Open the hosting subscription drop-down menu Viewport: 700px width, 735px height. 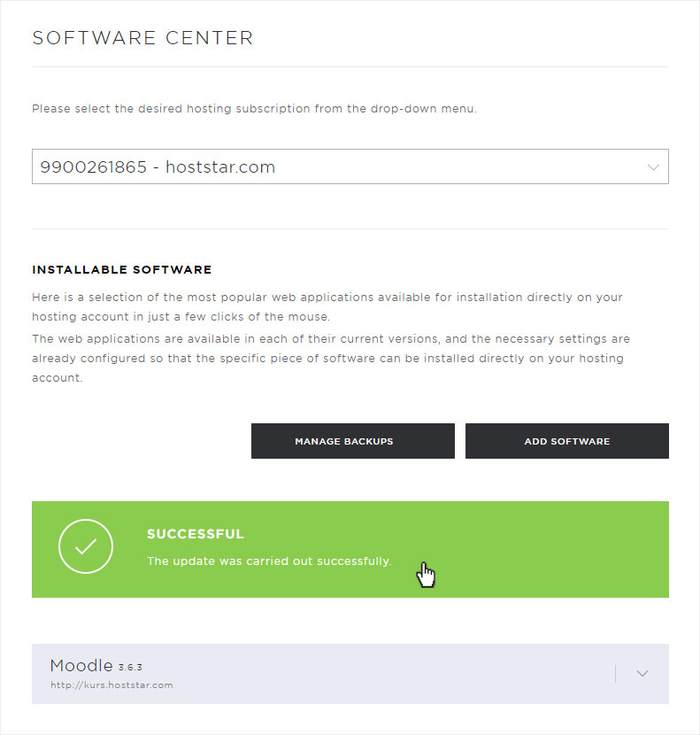(350, 166)
